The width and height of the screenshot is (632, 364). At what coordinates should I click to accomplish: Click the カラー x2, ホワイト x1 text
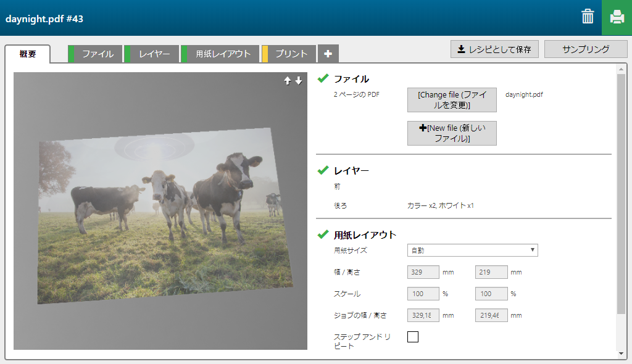click(441, 205)
